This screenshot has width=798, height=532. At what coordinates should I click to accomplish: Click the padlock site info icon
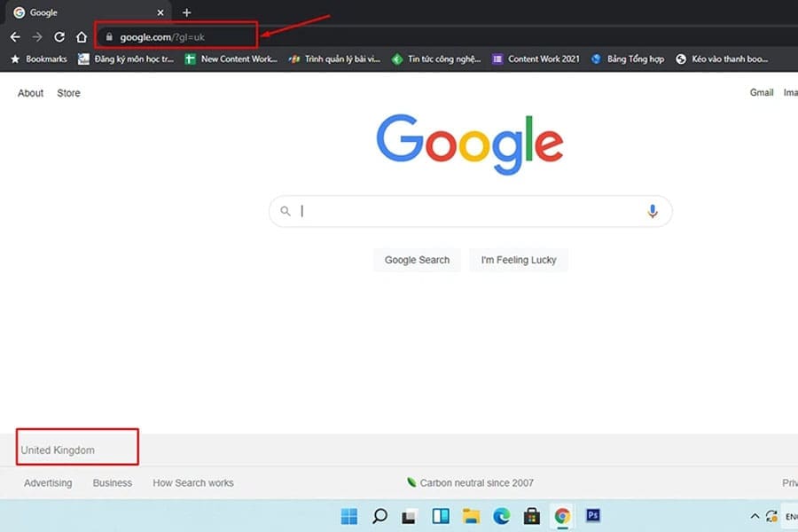pos(108,37)
